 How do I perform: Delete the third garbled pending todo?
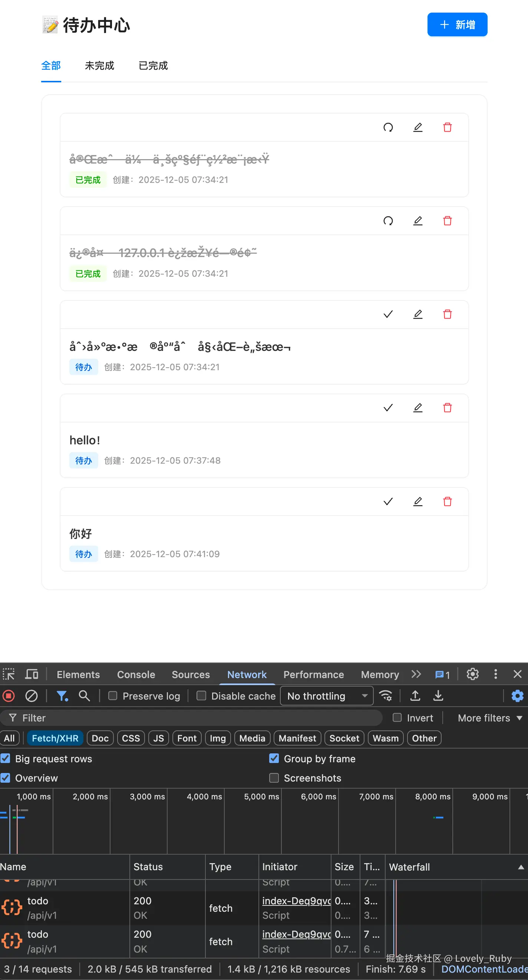(448, 314)
